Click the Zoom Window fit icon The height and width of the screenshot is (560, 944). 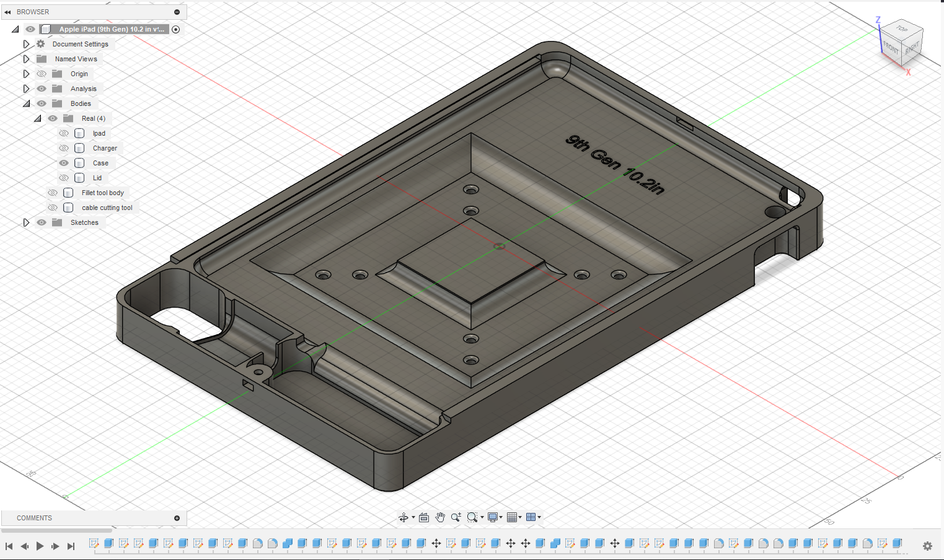(x=472, y=517)
